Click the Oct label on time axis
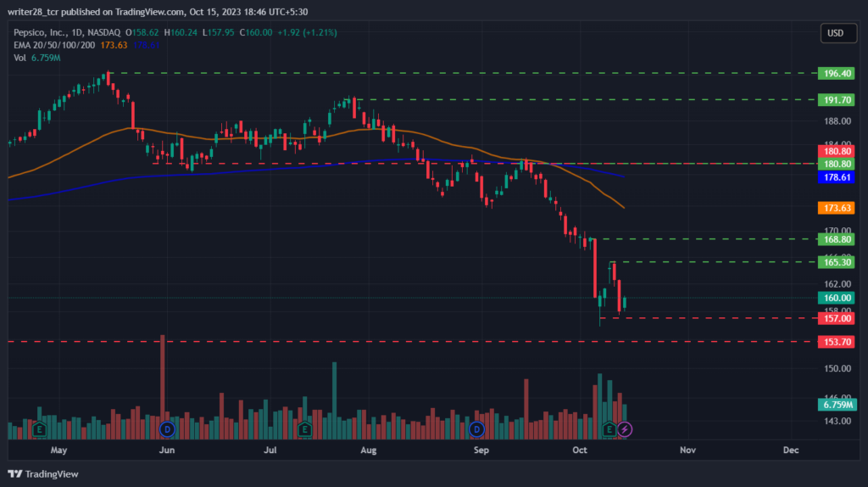The width and height of the screenshot is (868, 487). [x=580, y=450]
